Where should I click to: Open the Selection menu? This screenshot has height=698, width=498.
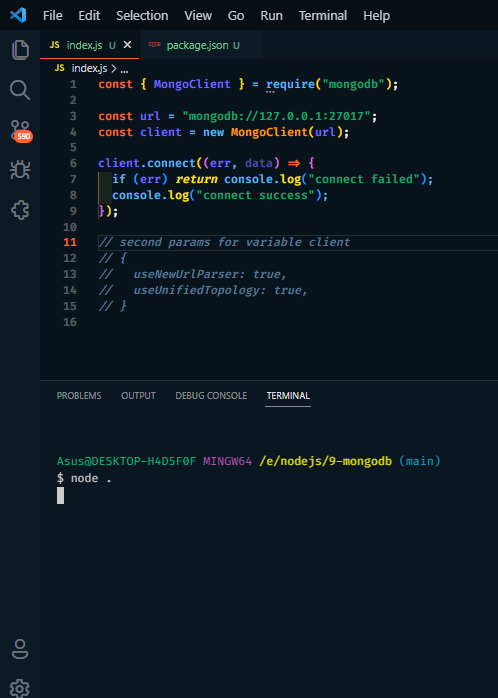(142, 16)
